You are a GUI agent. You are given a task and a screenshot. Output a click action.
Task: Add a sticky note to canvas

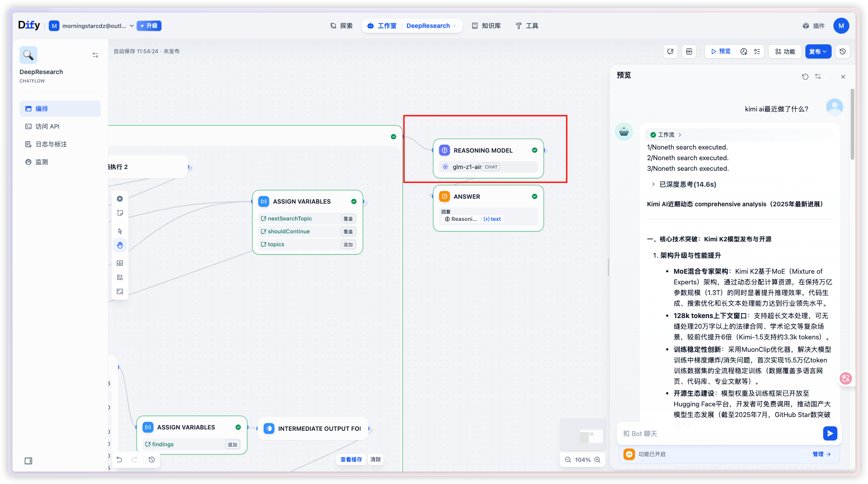tap(120, 213)
